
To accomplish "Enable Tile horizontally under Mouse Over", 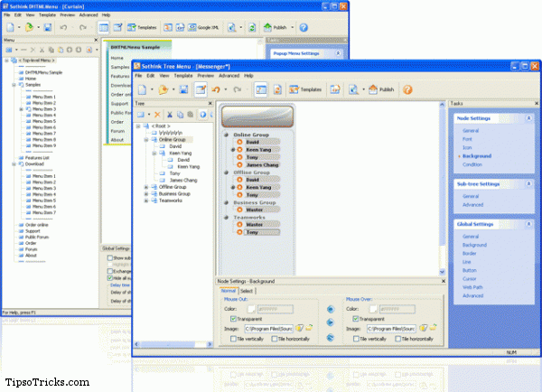I will tap(397, 339).
